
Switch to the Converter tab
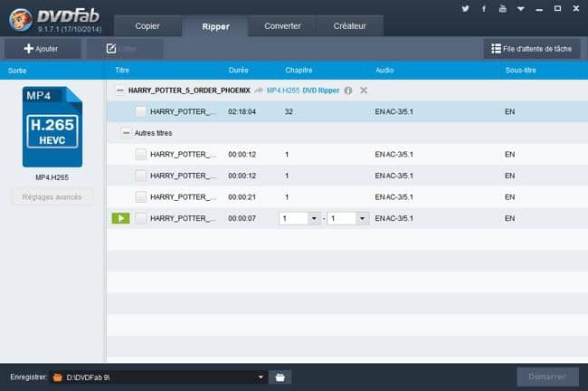[x=282, y=26]
